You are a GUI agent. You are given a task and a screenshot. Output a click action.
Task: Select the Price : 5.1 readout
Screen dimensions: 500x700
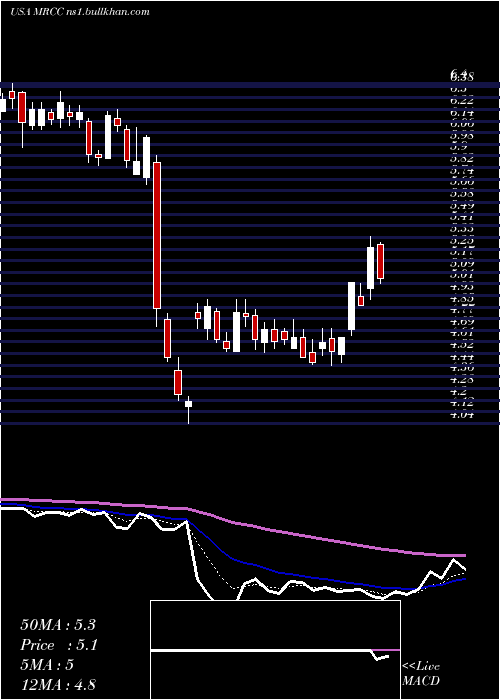[59, 645]
